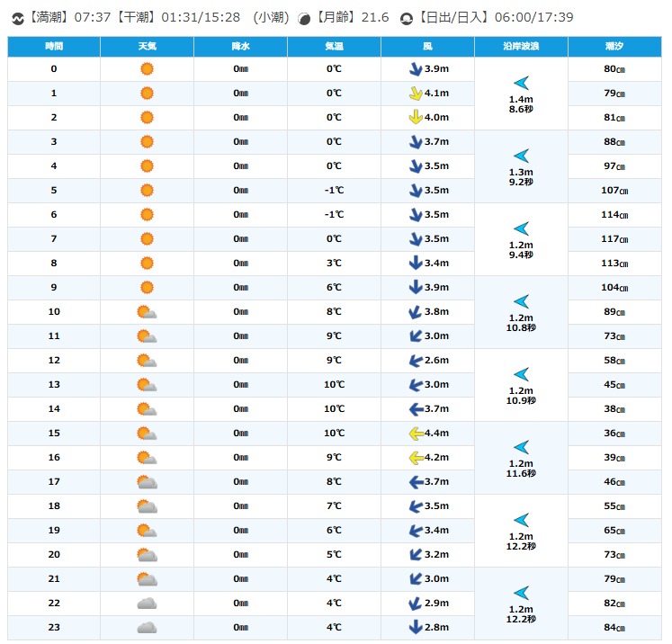Click the 天気 column header
Viewport: 672px width, 644px height.
(x=147, y=46)
